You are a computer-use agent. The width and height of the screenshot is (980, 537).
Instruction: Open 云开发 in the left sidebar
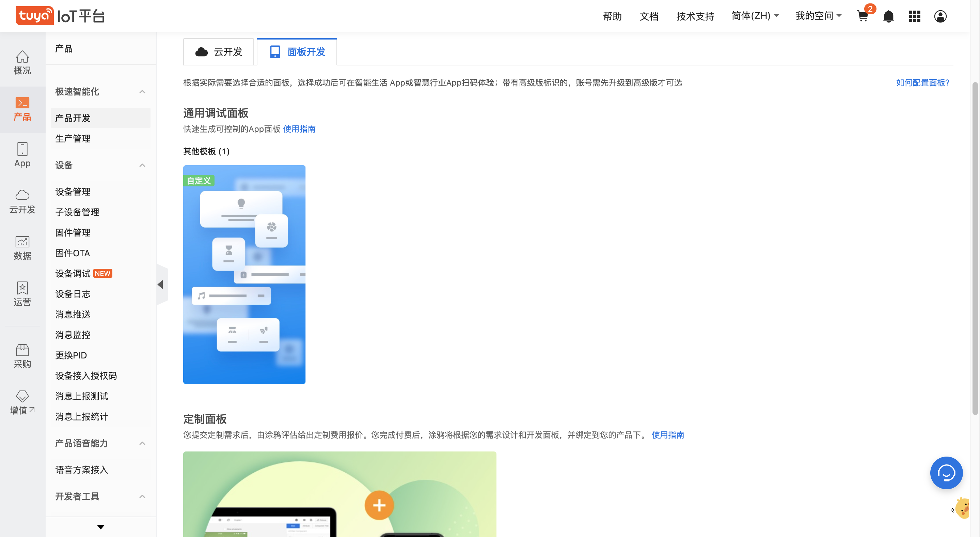click(22, 202)
